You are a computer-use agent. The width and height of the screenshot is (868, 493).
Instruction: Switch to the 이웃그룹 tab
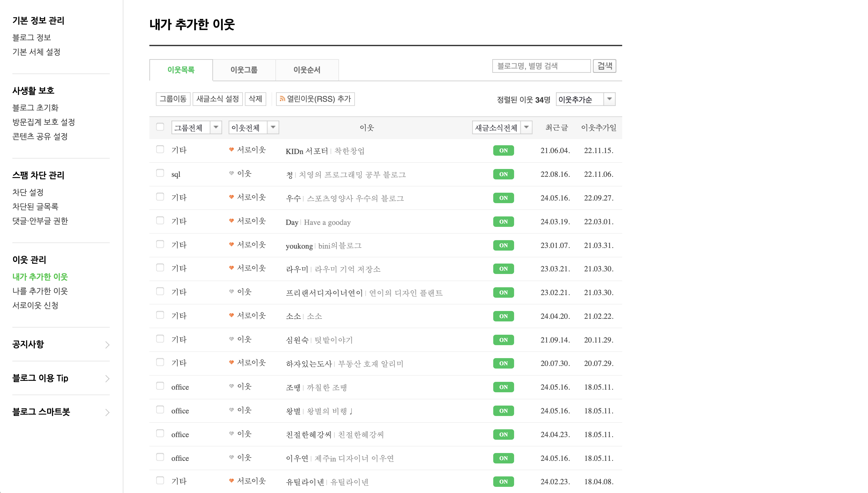click(244, 70)
